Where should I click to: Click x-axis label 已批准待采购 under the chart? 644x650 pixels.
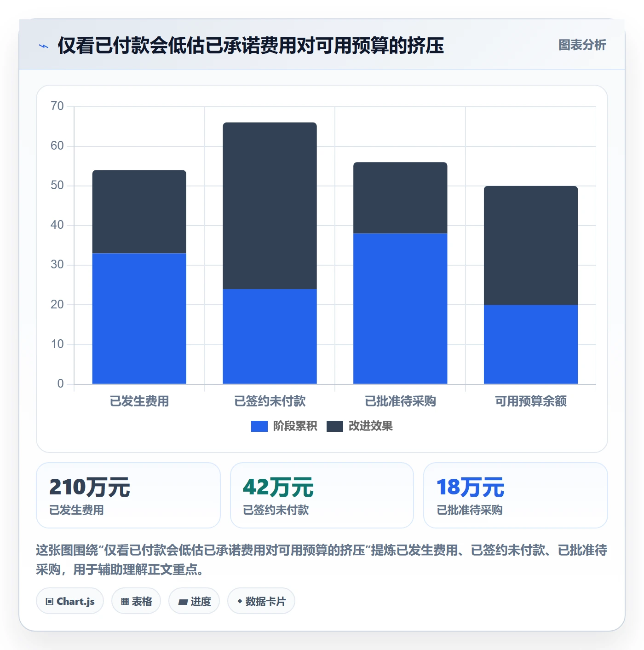pyautogui.click(x=400, y=401)
